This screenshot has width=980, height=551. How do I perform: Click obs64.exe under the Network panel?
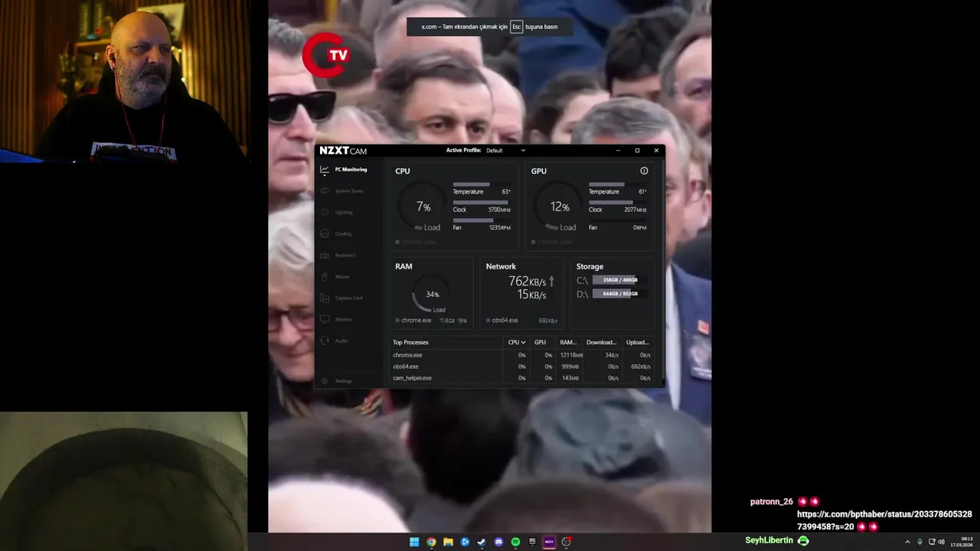pos(505,321)
